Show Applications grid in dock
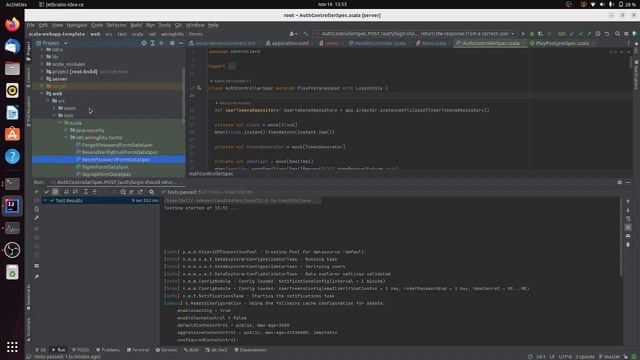Viewport: 640px width, 360px height. pyautogui.click(x=12, y=347)
